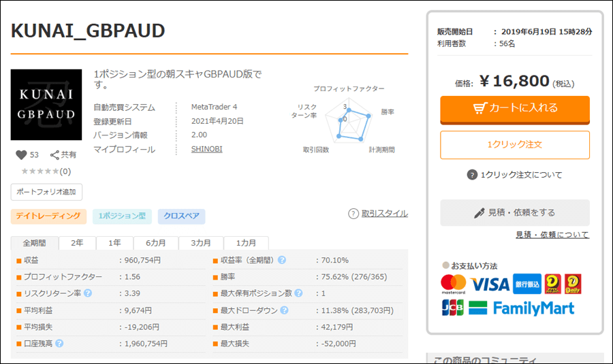613x364 pixels.
Task: Add item with カートに入れる button
Action: click(514, 108)
